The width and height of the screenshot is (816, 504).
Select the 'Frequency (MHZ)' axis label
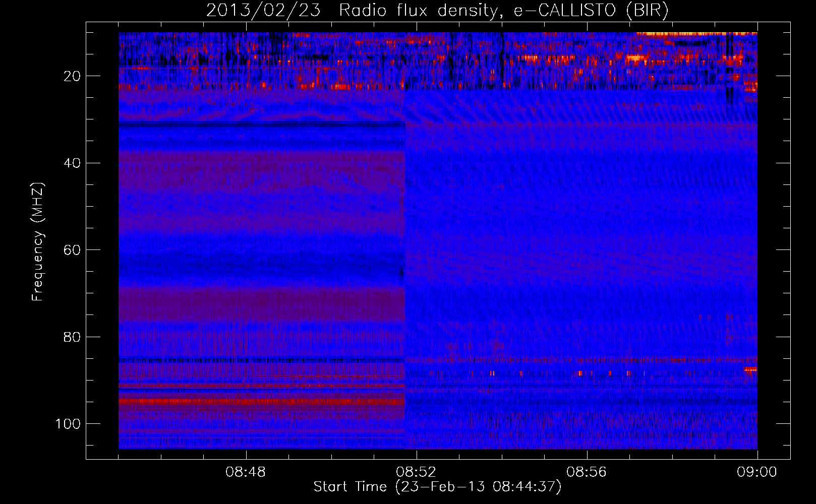pos(38,242)
